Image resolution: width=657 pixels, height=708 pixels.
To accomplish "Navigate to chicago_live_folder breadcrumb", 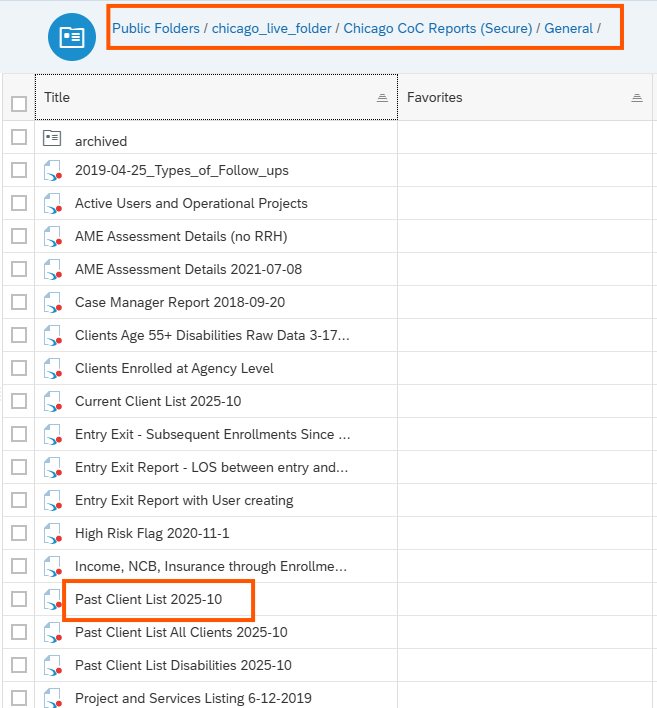I will pyautogui.click(x=272, y=28).
